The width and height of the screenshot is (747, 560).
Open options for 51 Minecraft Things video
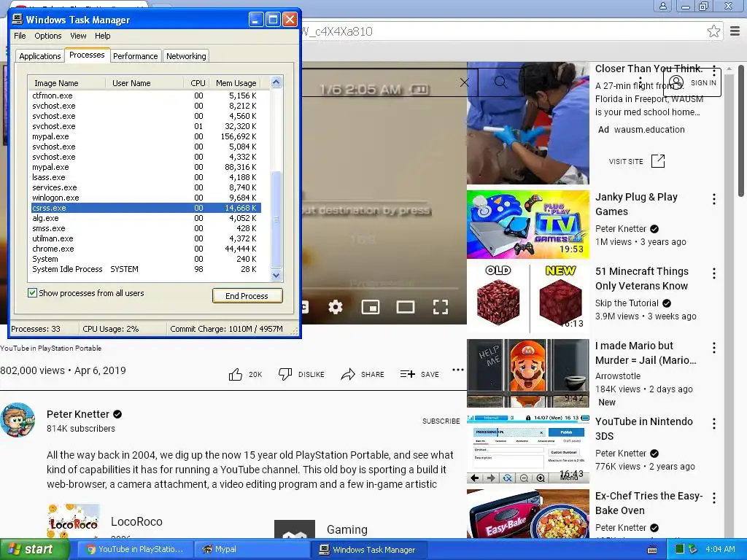tap(713, 273)
